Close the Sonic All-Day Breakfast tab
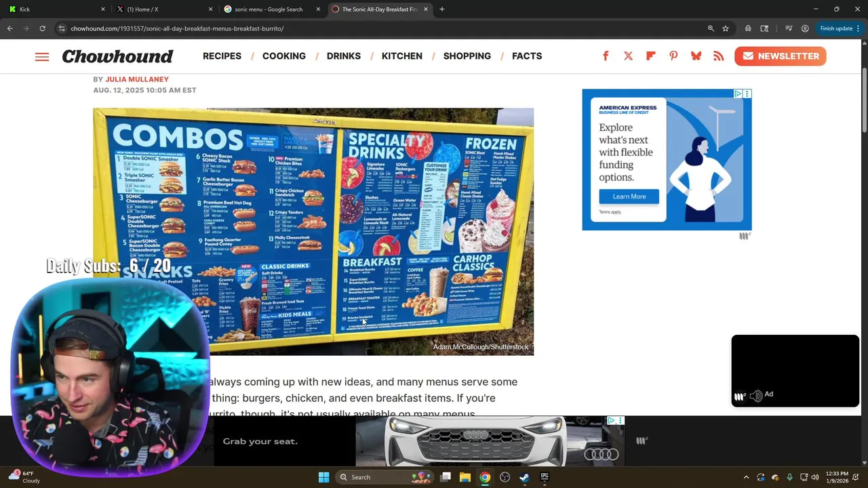This screenshot has height=488, width=868. [x=426, y=9]
